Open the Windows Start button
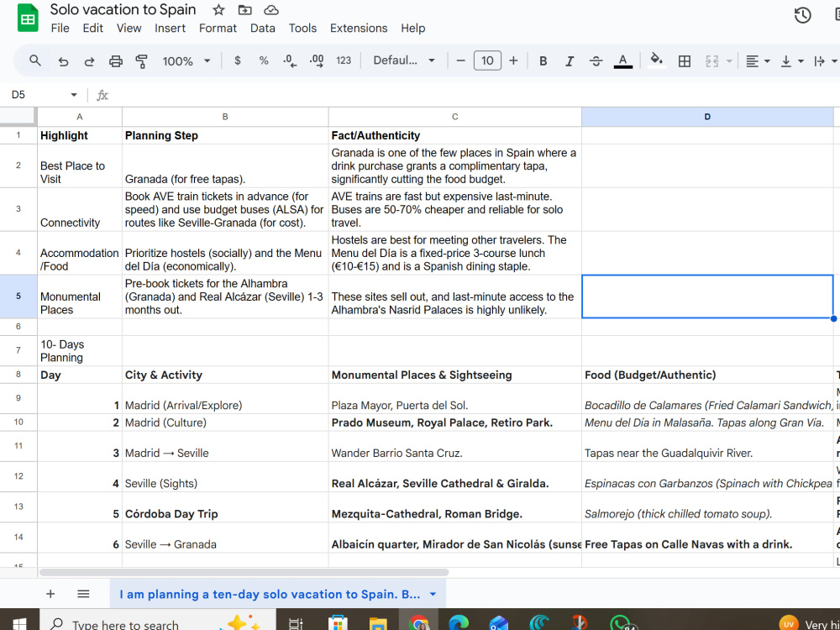Screen dimensions: 840x630 18,622
